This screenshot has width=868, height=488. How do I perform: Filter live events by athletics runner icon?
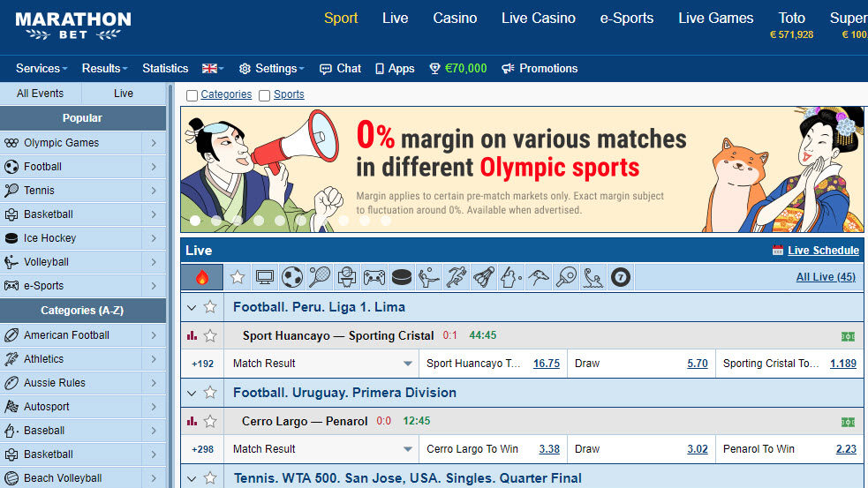point(457,277)
